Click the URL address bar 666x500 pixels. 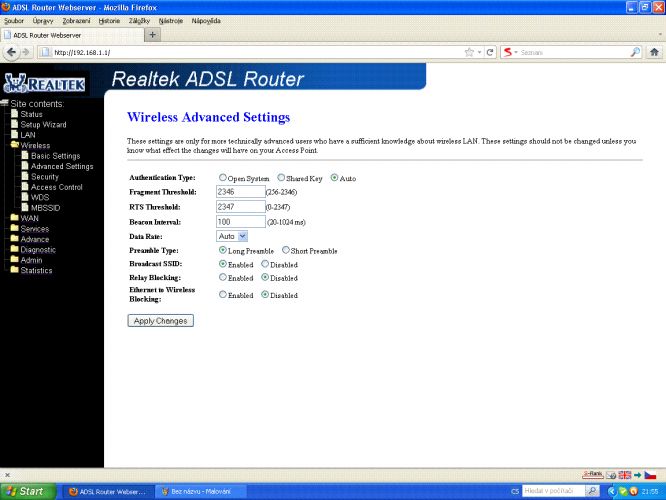(x=255, y=52)
